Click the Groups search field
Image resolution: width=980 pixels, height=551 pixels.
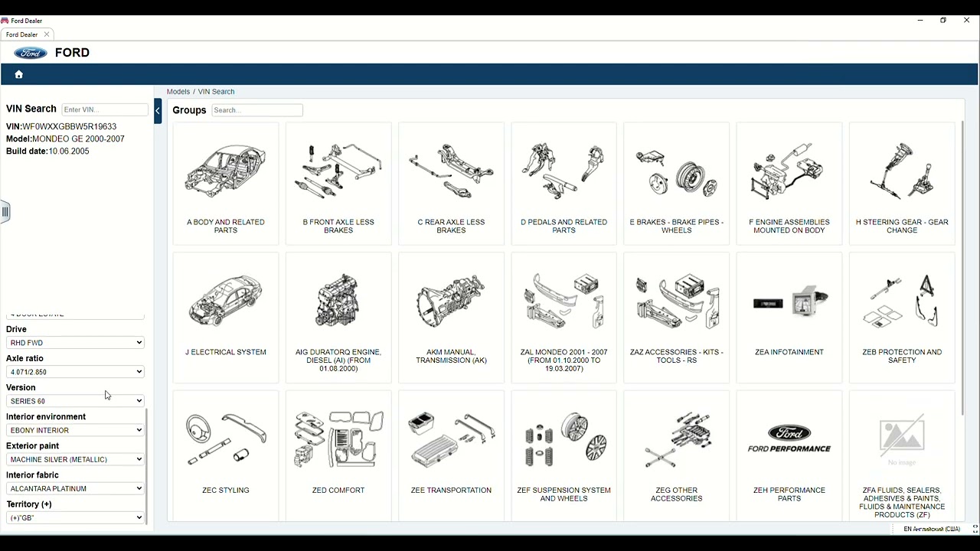[x=257, y=110]
